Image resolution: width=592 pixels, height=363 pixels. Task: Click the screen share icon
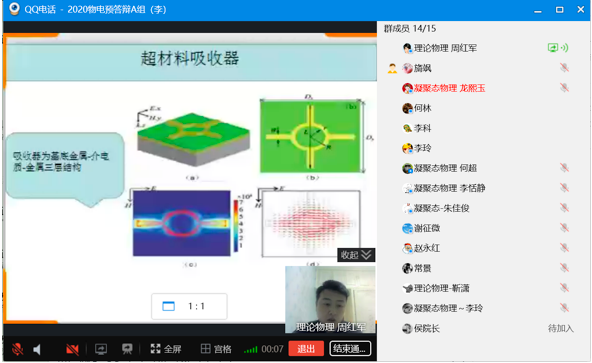[x=101, y=349]
